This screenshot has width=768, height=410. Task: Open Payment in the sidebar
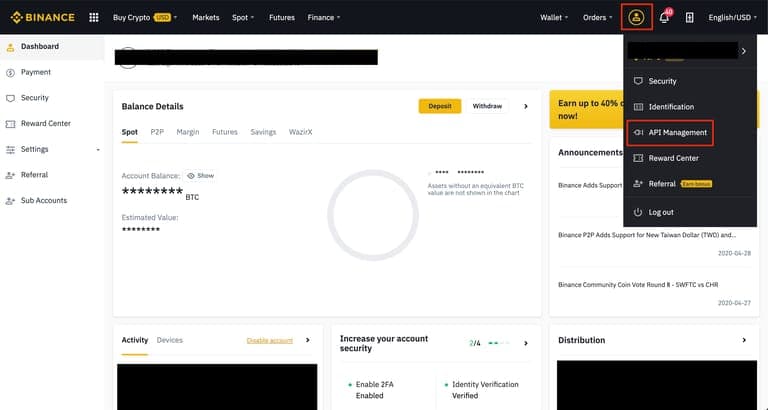35,72
